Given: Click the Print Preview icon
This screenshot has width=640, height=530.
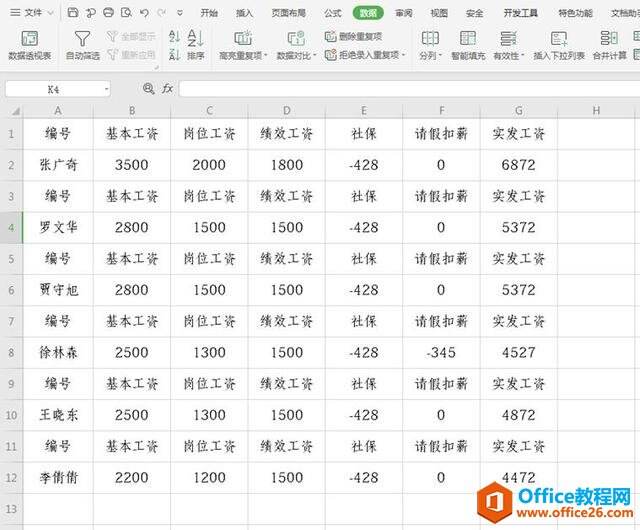Looking at the screenshot, I should (127, 13).
